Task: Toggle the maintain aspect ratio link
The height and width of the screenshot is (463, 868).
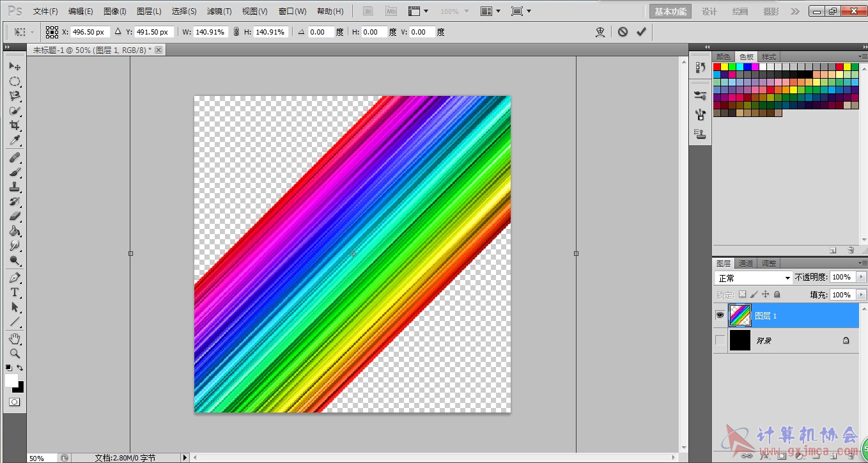Action: (236, 31)
